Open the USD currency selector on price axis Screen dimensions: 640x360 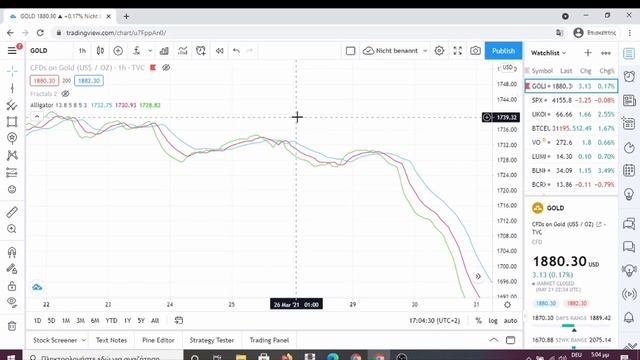point(507,68)
